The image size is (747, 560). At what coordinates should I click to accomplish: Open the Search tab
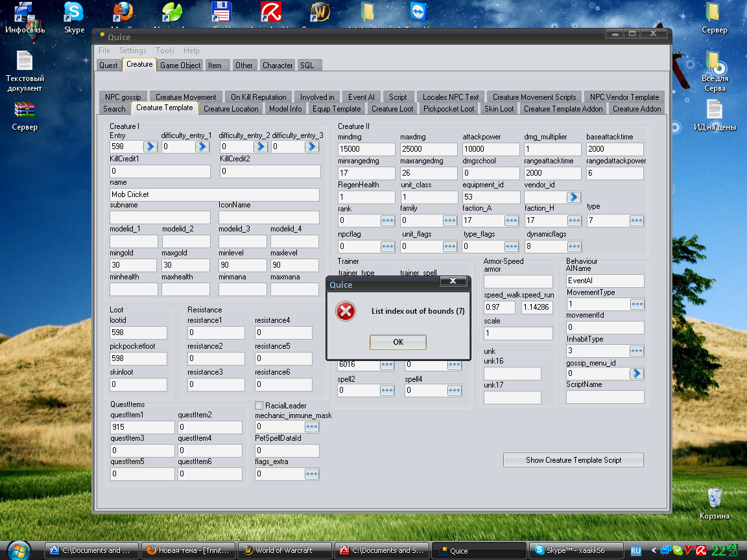click(x=114, y=109)
